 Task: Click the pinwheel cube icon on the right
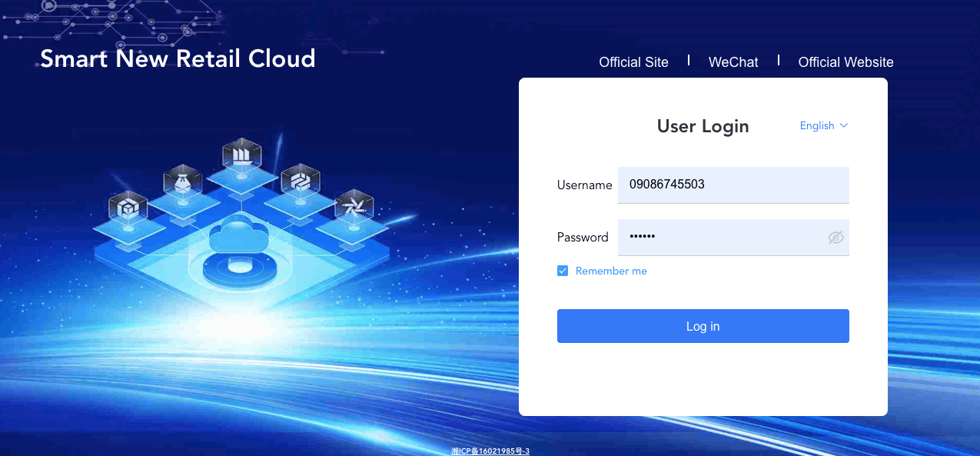click(x=354, y=207)
